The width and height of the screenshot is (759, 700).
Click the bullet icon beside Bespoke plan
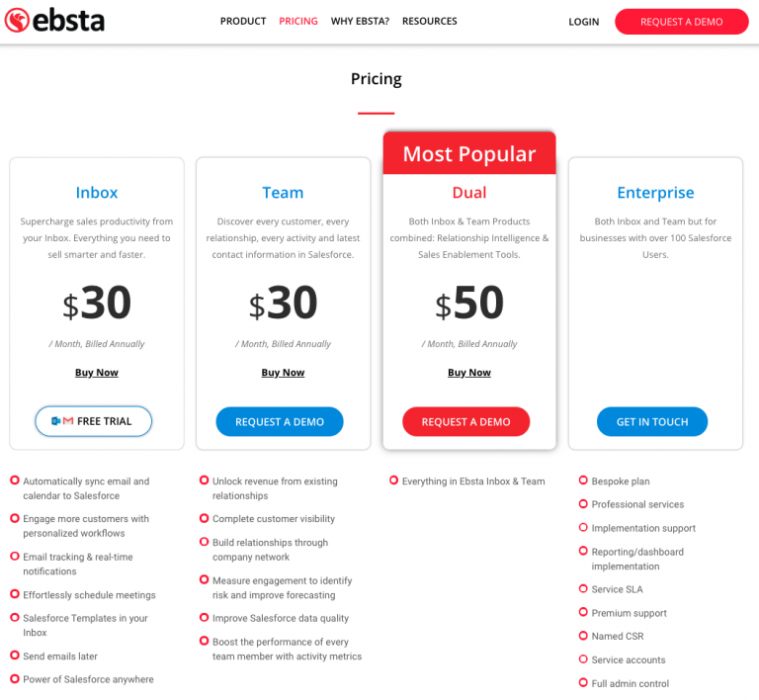pyautogui.click(x=583, y=481)
